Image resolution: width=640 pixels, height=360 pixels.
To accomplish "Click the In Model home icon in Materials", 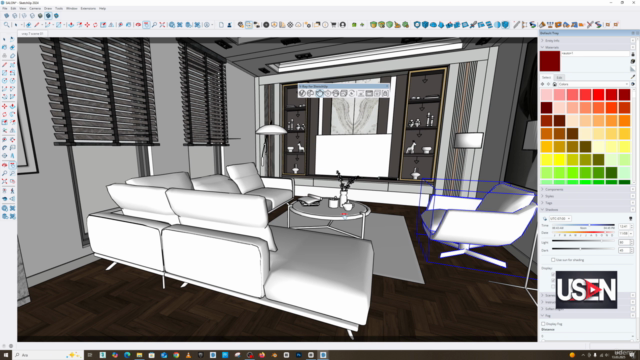I will tap(555, 84).
